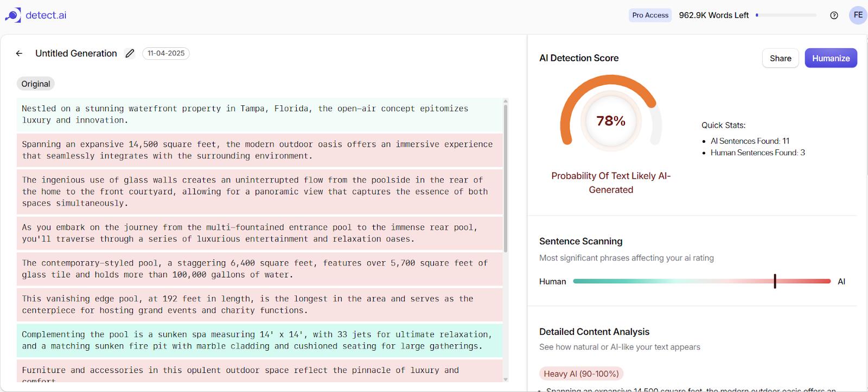The height and width of the screenshot is (392, 868).
Task: Edit title with the pencil icon
Action: tap(130, 53)
